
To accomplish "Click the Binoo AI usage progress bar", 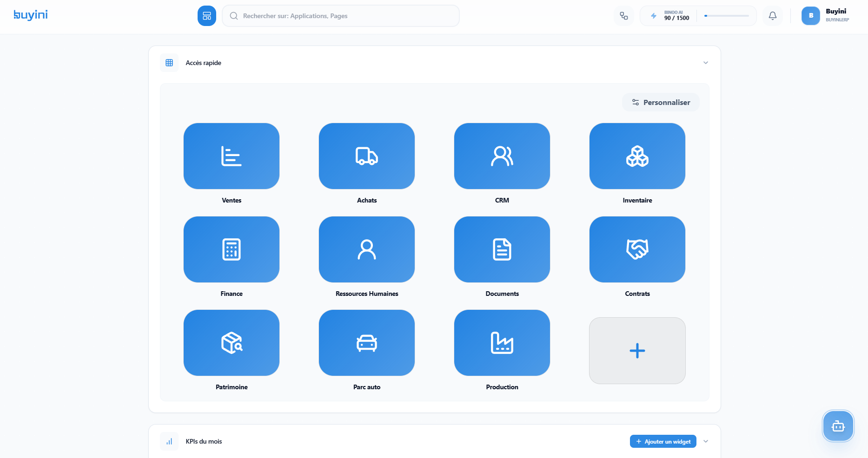I will [727, 16].
